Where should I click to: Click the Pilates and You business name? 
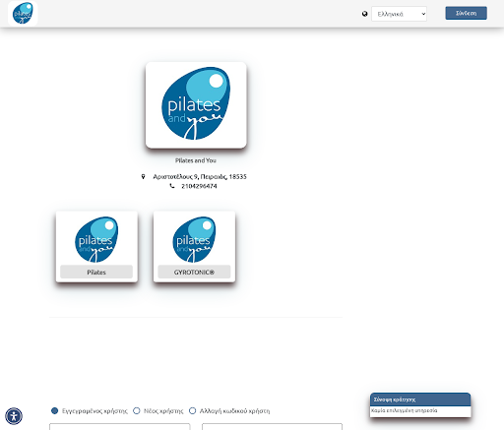pos(196,160)
